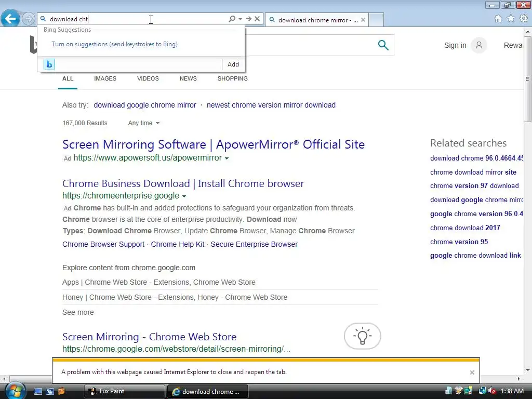Go back with the browser Back arrow

click(x=10, y=18)
